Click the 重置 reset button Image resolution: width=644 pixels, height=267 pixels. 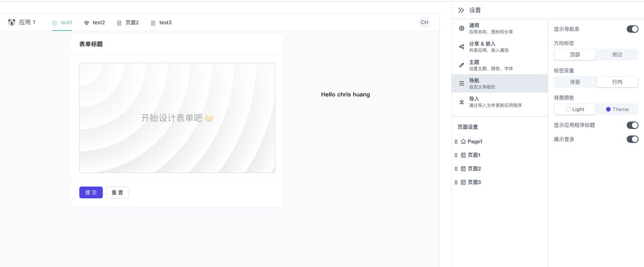tap(117, 192)
